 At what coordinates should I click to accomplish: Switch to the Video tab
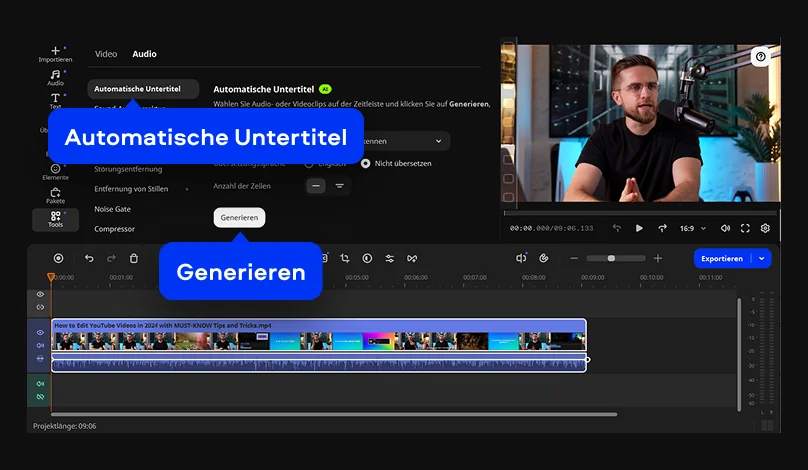pos(106,54)
